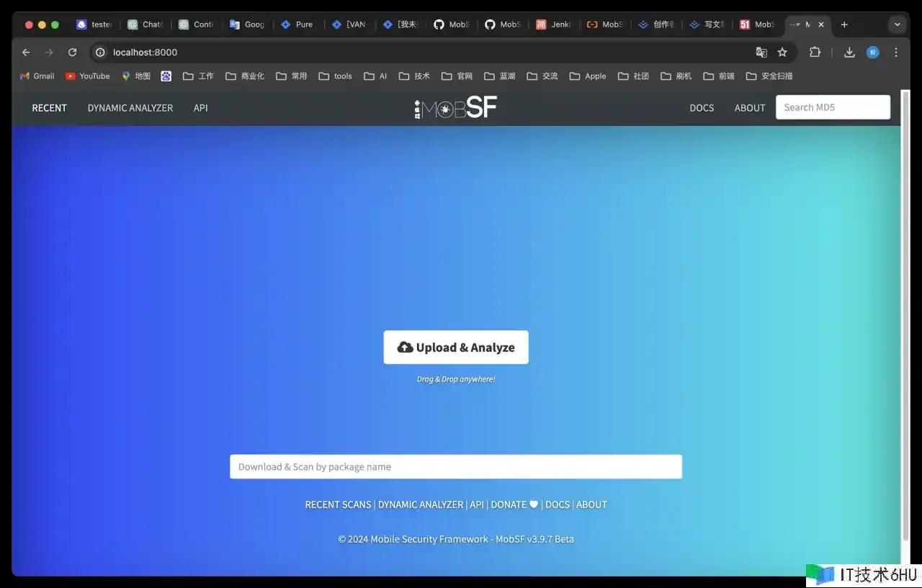This screenshot has height=588, width=922.
Task: View site information icon in address bar
Action: 100,52
